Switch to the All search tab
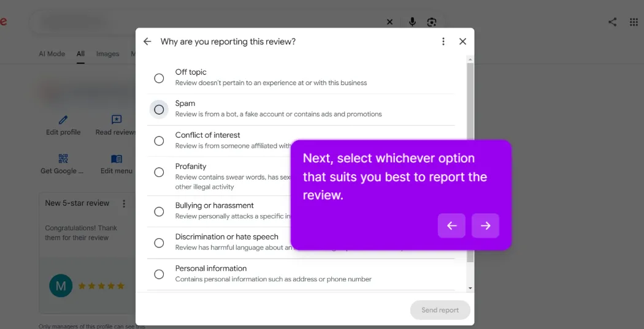 (80, 54)
